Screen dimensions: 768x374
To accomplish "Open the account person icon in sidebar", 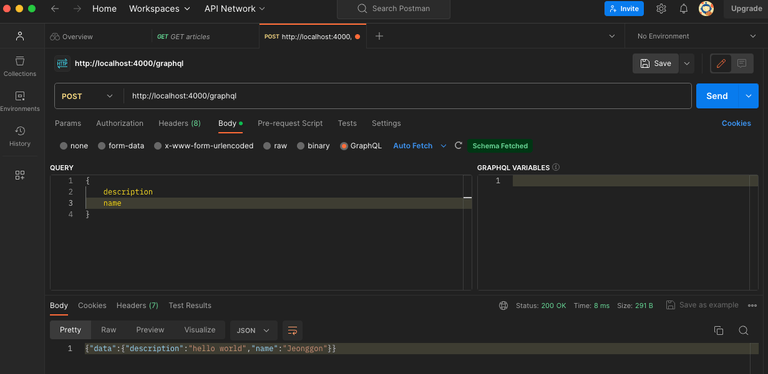I will click(x=20, y=36).
